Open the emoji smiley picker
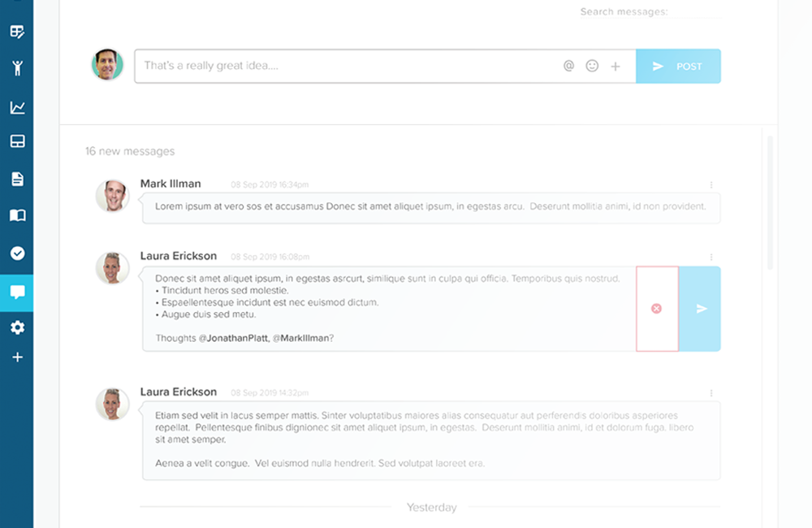This screenshot has height=528, width=812. pyautogui.click(x=592, y=67)
